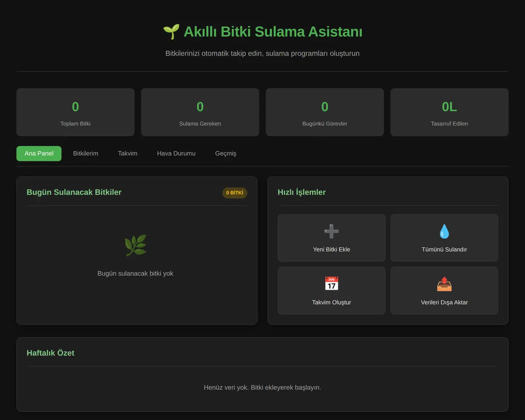Click the seedling icon in the title

click(x=171, y=31)
